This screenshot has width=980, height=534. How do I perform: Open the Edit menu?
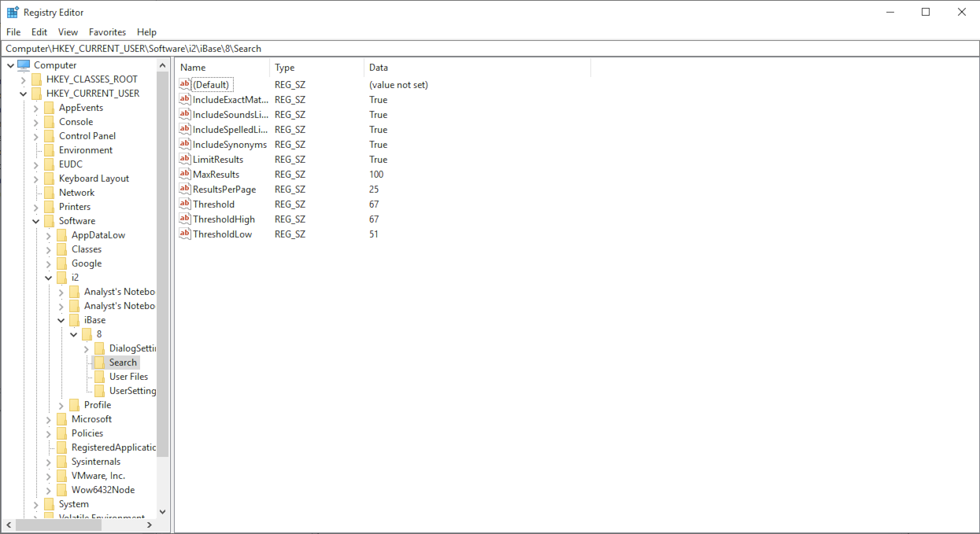[x=39, y=31]
